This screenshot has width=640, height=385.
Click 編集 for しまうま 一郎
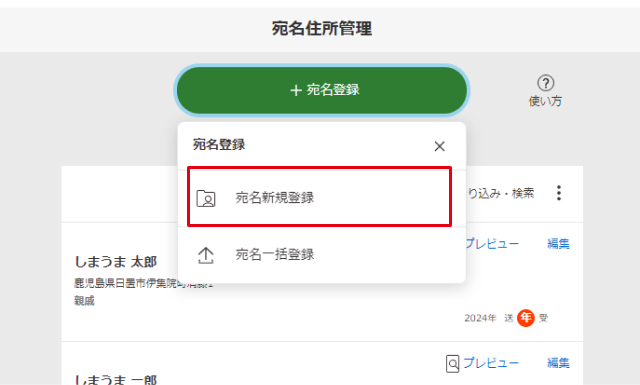558,363
